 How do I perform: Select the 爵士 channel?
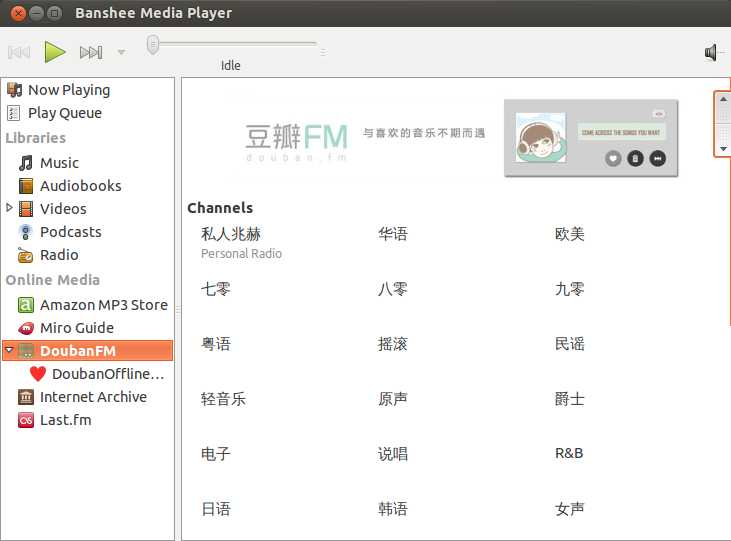pyautogui.click(x=569, y=399)
